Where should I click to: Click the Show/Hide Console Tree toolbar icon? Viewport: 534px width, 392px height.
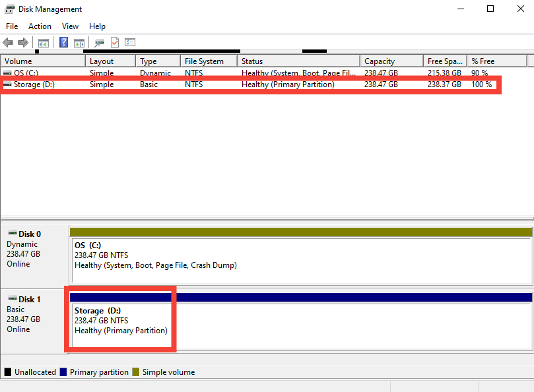click(43, 42)
